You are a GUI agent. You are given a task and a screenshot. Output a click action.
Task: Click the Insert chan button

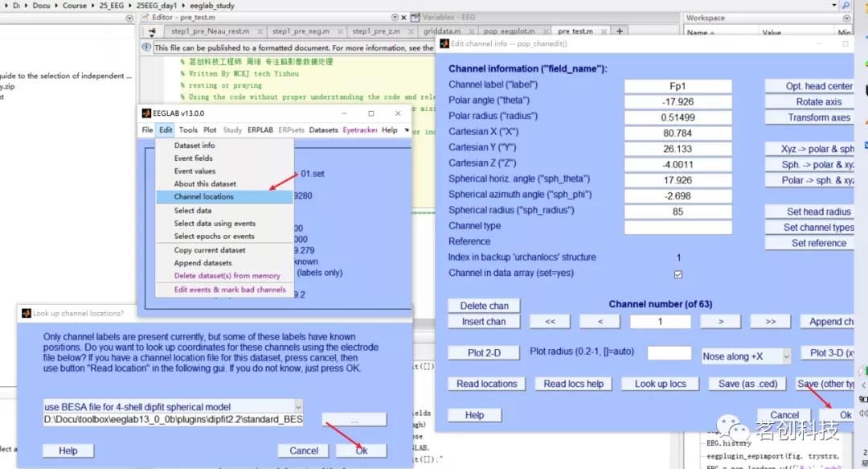tap(484, 322)
